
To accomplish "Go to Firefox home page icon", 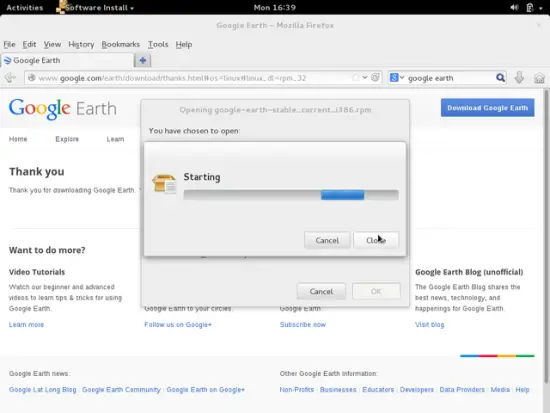I will pyautogui.click(x=539, y=78).
